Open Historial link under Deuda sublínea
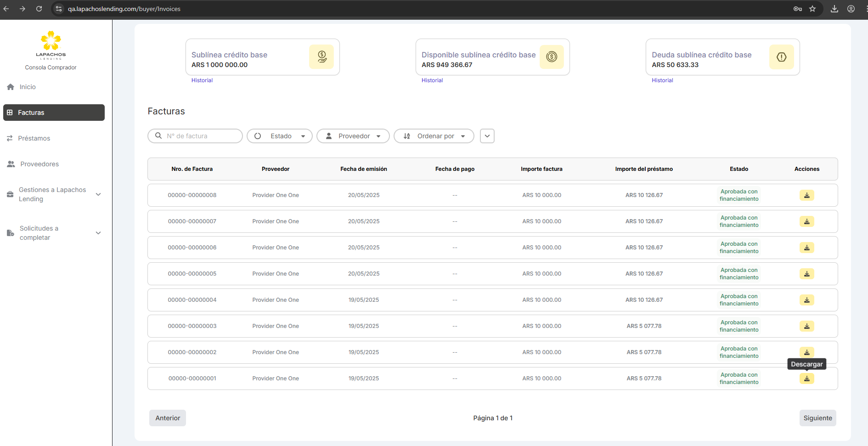 (662, 80)
